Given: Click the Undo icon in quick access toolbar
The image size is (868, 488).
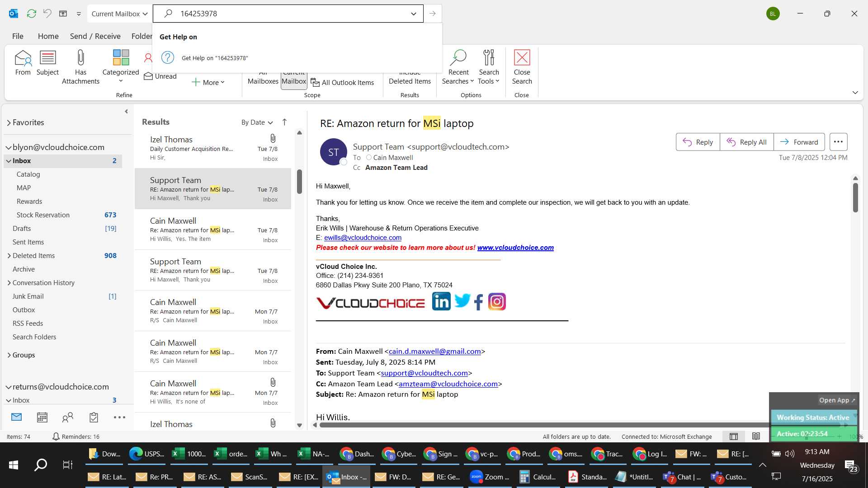Looking at the screenshot, I should [x=47, y=14].
